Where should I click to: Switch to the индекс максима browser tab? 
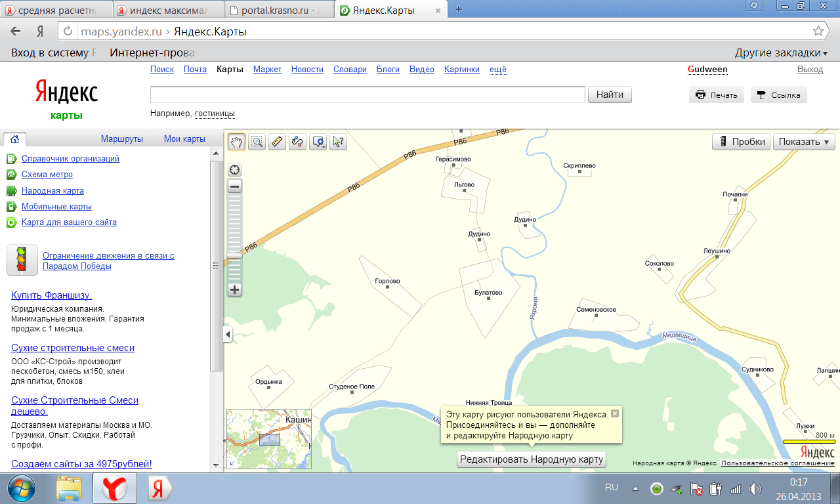click(x=169, y=10)
